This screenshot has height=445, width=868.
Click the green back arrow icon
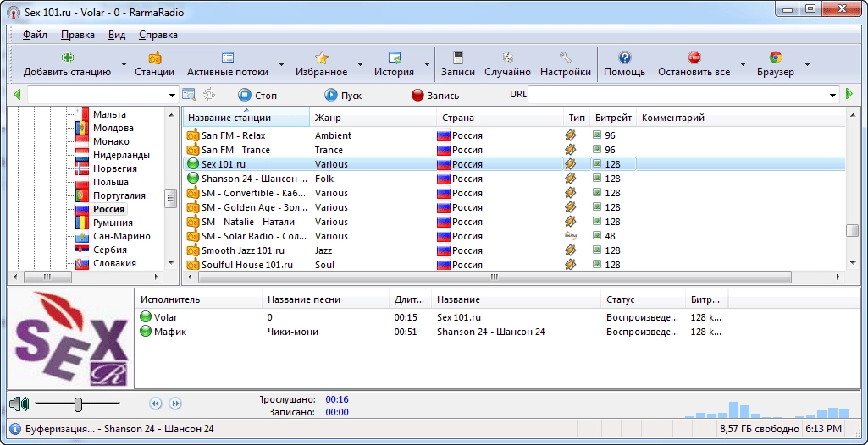click(x=17, y=95)
